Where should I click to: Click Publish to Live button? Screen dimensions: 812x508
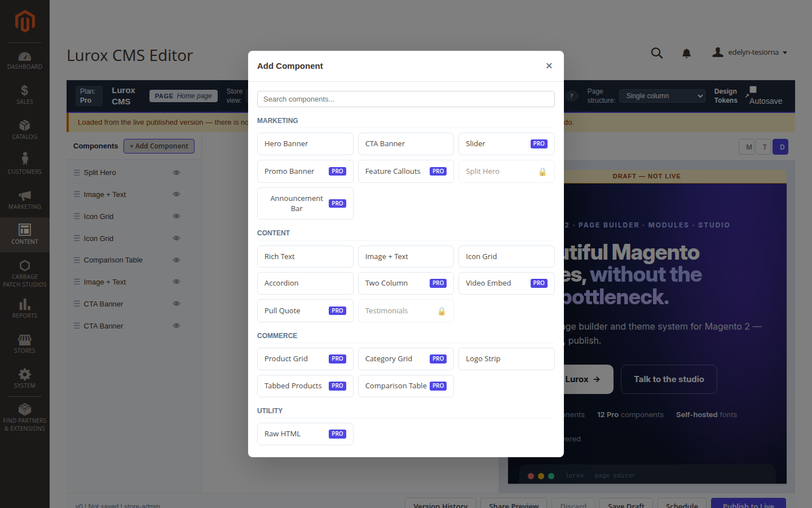click(x=748, y=504)
